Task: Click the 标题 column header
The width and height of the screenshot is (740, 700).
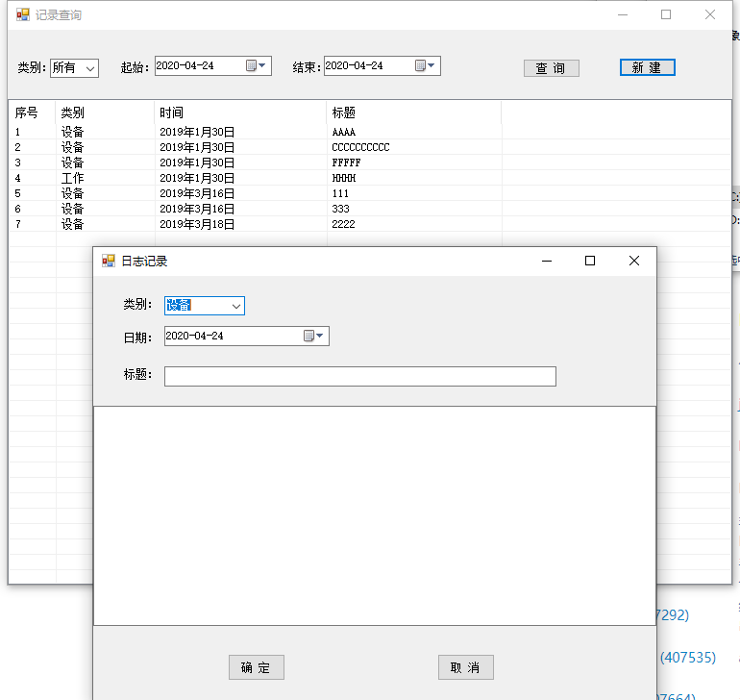Action: coord(413,112)
